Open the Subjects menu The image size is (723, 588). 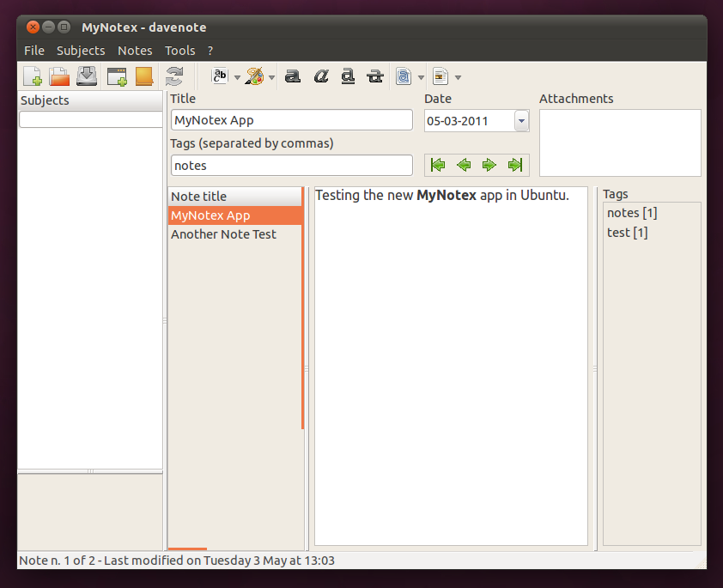(x=81, y=51)
